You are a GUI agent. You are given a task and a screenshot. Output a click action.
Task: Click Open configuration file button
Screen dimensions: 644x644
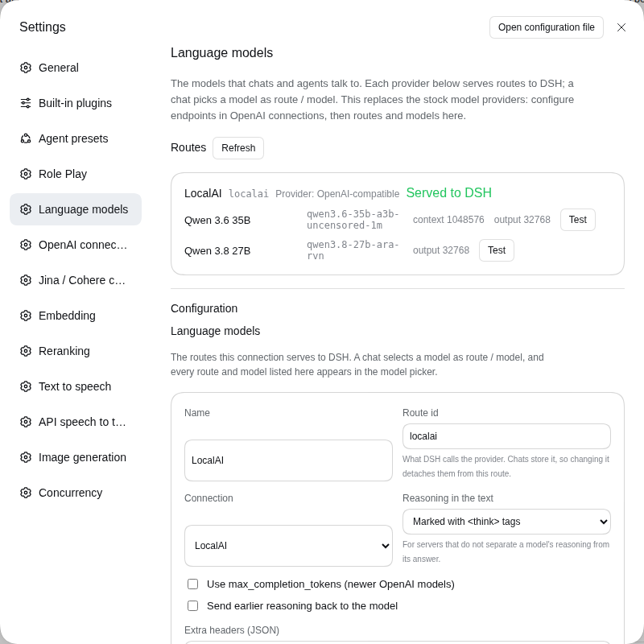547,27
